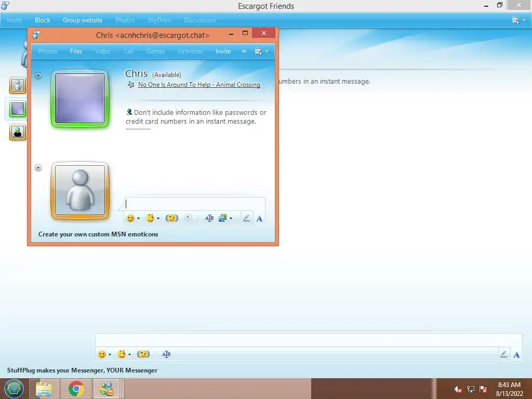Click Create your own custom MSN emoticons
Screen dimensions: 532x399
98,234
